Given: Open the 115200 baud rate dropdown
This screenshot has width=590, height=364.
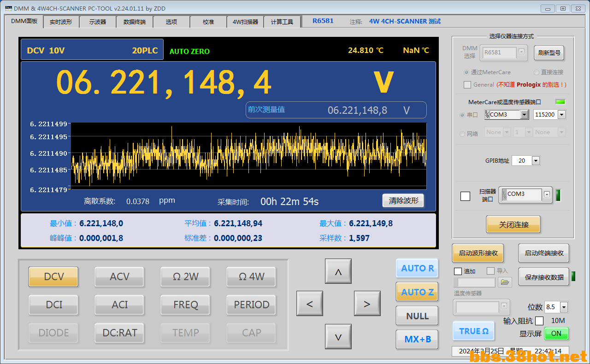Looking at the screenshot, I should tap(561, 115).
